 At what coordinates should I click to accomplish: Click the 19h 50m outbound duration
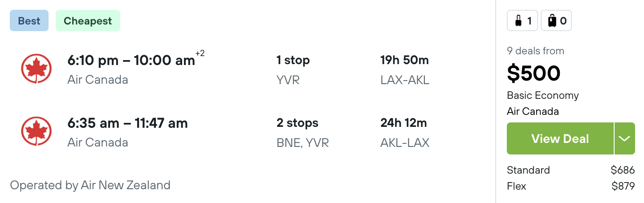point(404,61)
